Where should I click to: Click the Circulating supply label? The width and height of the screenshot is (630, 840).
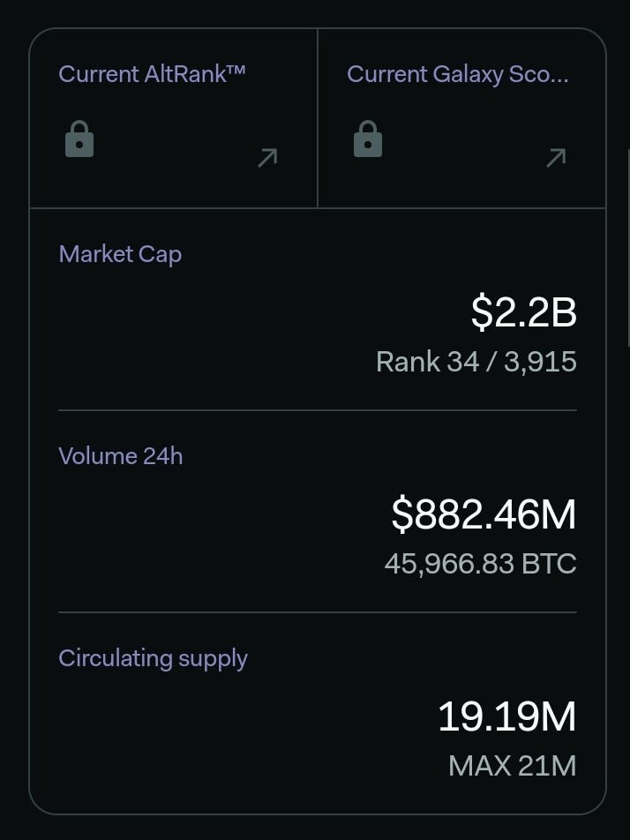click(x=153, y=659)
